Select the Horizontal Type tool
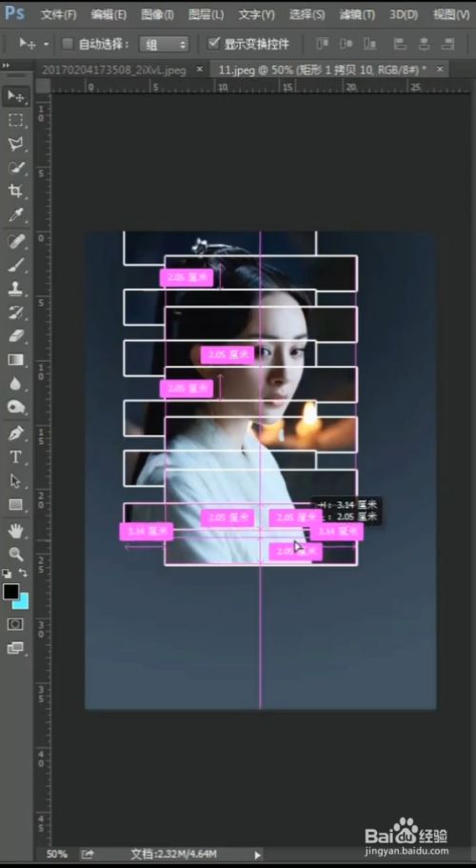The height and width of the screenshot is (868, 476). tap(15, 457)
